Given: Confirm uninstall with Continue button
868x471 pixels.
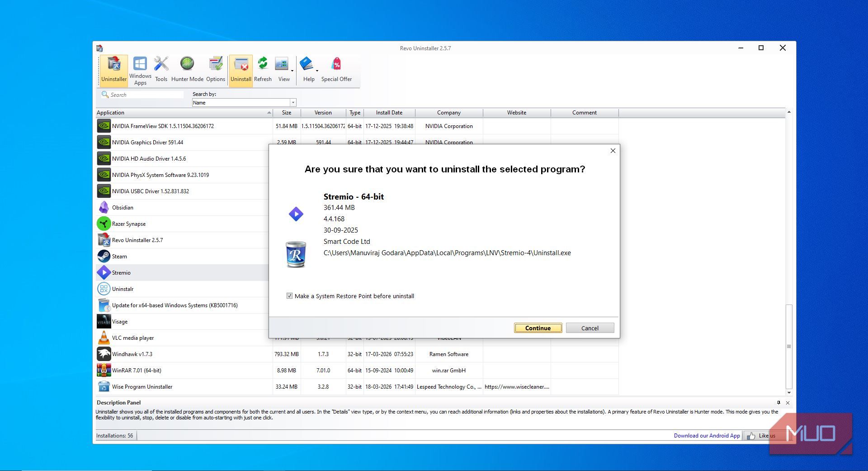Looking at the screenshot, I should [538, 328].
